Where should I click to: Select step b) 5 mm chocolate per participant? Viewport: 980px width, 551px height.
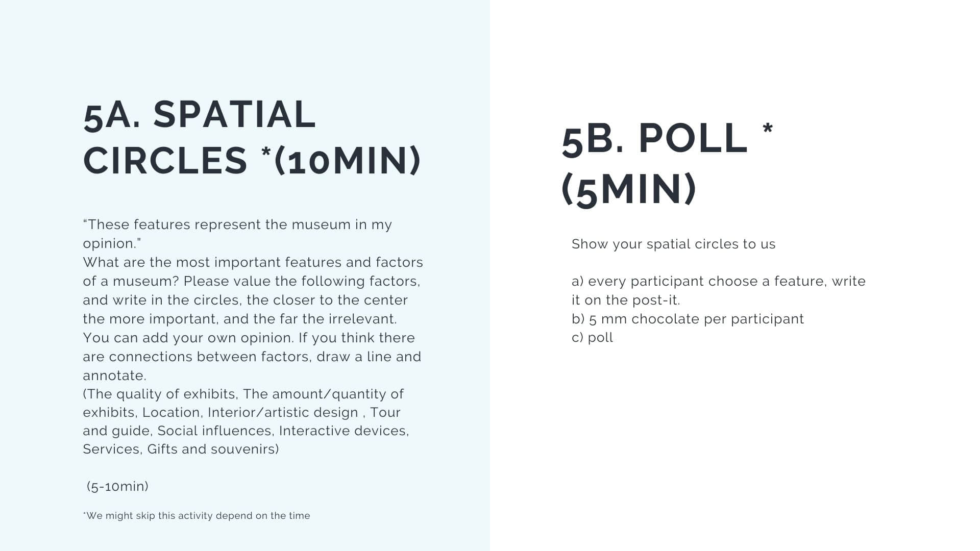tap(688, 319)
